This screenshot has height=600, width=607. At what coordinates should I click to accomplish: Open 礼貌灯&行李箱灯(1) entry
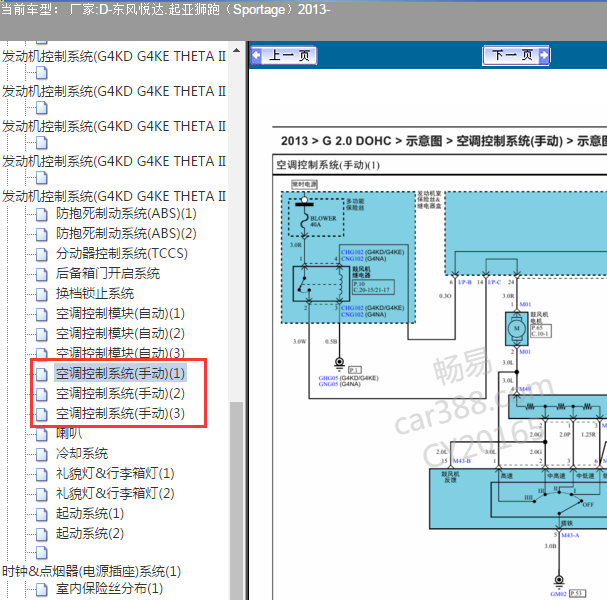115,473
